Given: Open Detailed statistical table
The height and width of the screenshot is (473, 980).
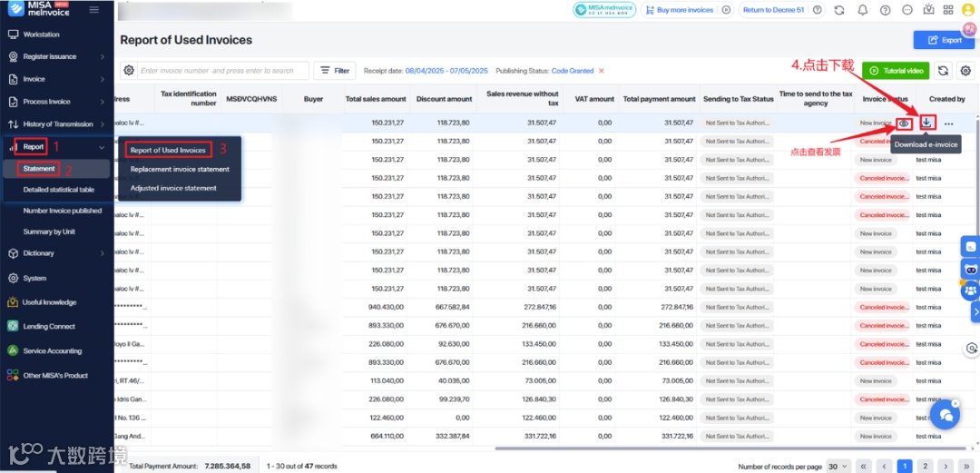Looking at the screenshot, I should (59, 189).
